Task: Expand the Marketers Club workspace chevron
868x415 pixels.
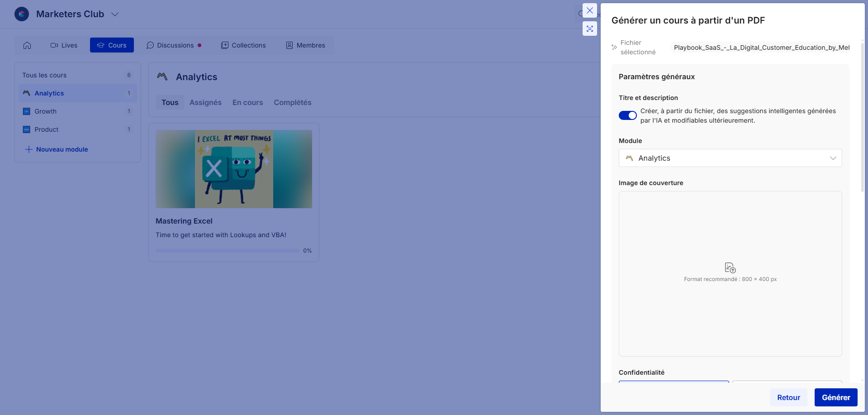Action: coord(115,14)
